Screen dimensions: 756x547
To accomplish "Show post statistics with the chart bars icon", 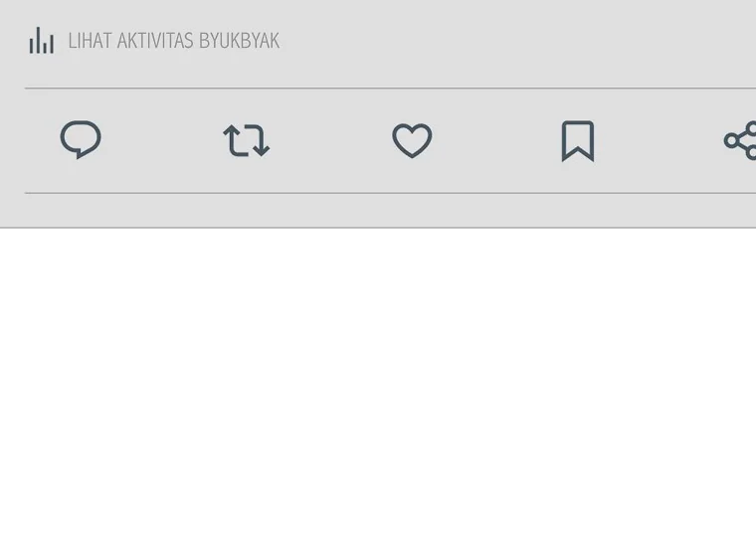I will pos(42,41).
